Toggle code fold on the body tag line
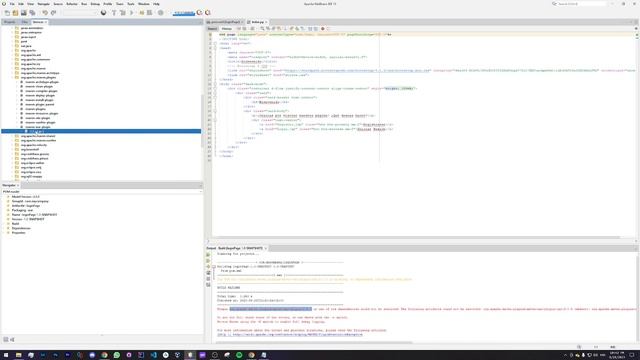 coord(215,84)
